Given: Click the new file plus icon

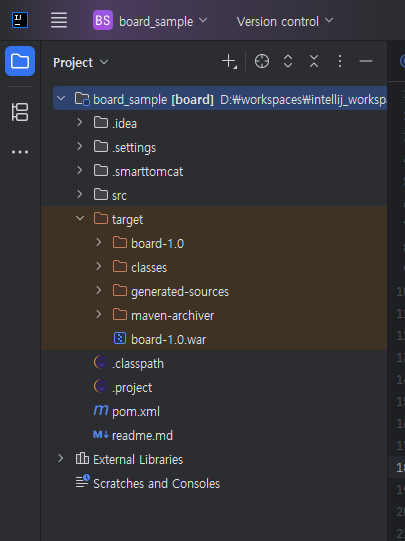Looking at the screenshot, I should tap(229, 61).
